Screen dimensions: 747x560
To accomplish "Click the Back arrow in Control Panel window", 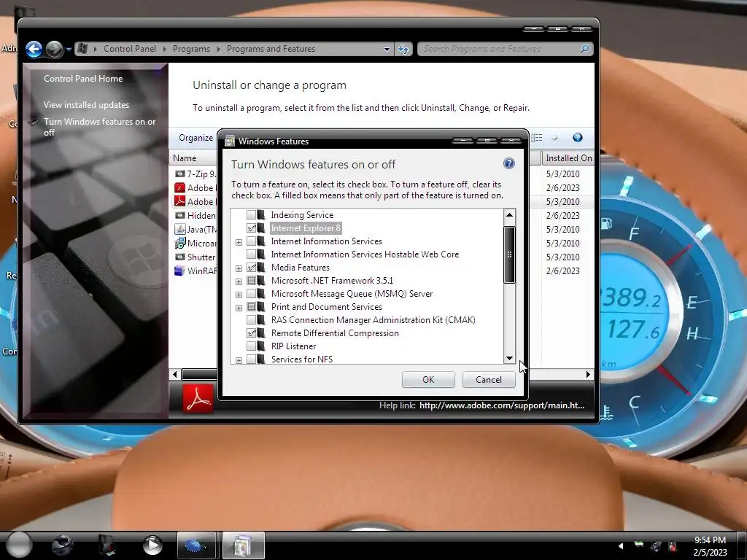I will click(34, 49).
